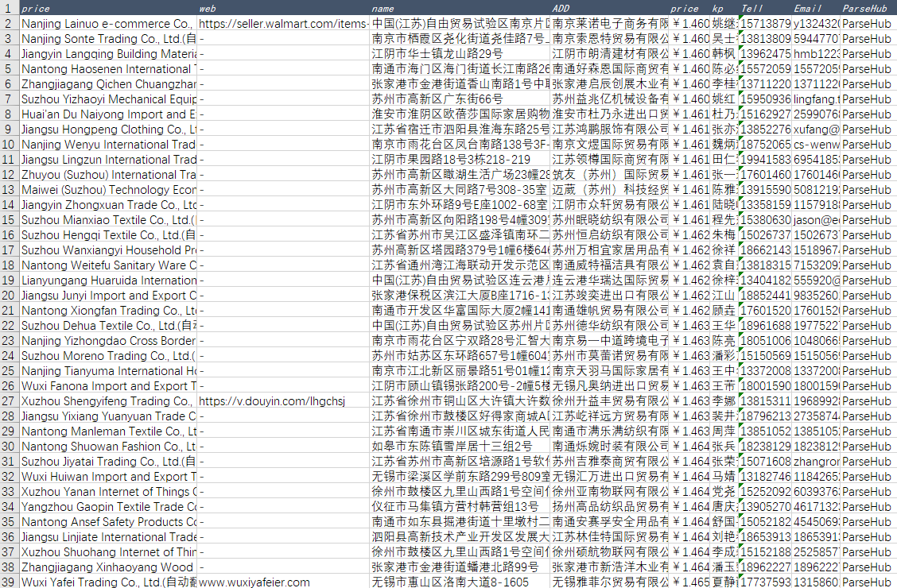Select the 'kp' column header cell
This screenshot has height=588, width=897.
pos(724,8)
